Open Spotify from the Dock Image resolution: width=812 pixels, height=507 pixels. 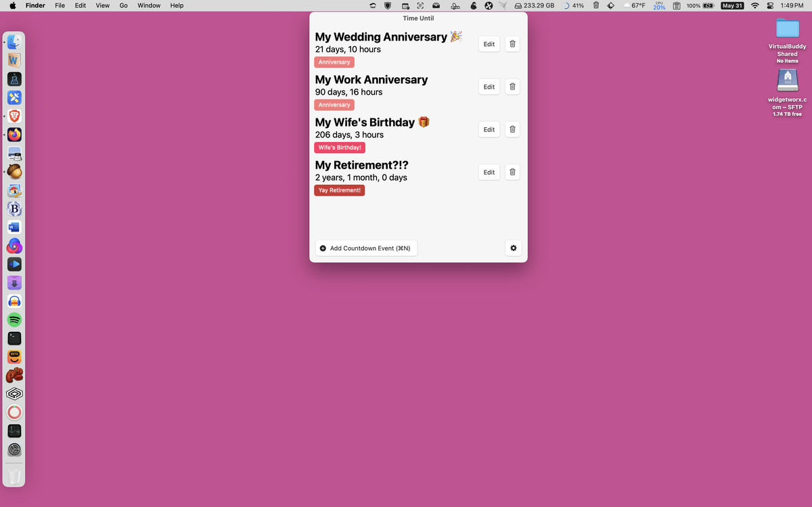click(14, 319)
